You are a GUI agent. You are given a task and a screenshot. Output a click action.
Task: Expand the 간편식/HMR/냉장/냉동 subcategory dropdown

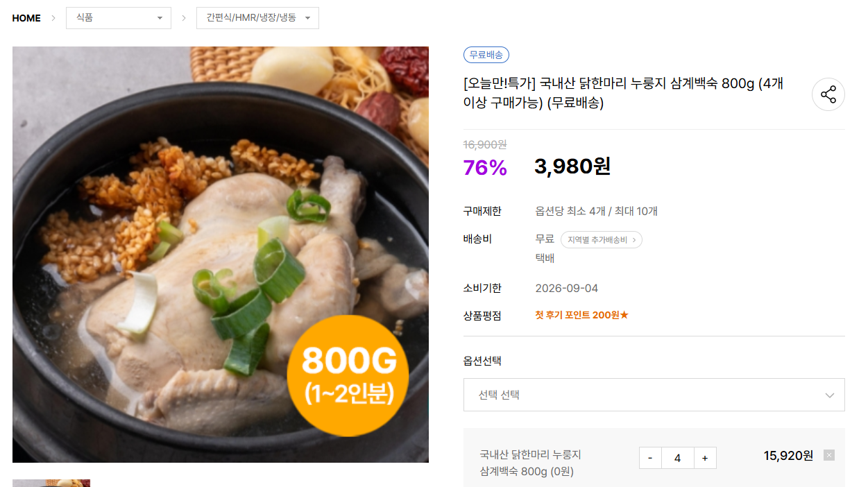257,18
